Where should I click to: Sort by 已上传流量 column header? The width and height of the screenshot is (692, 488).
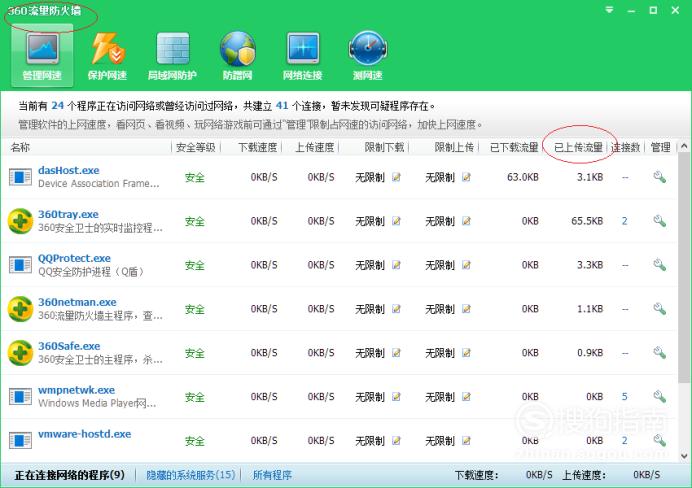579,147
